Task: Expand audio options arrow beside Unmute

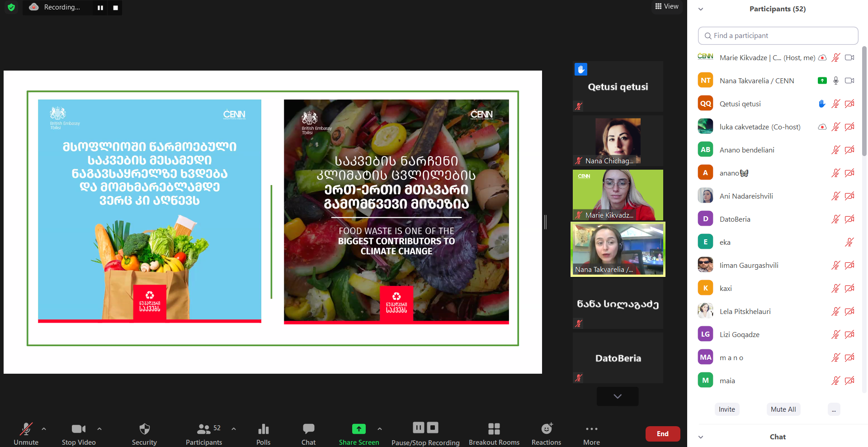Action: pos(44,428)
